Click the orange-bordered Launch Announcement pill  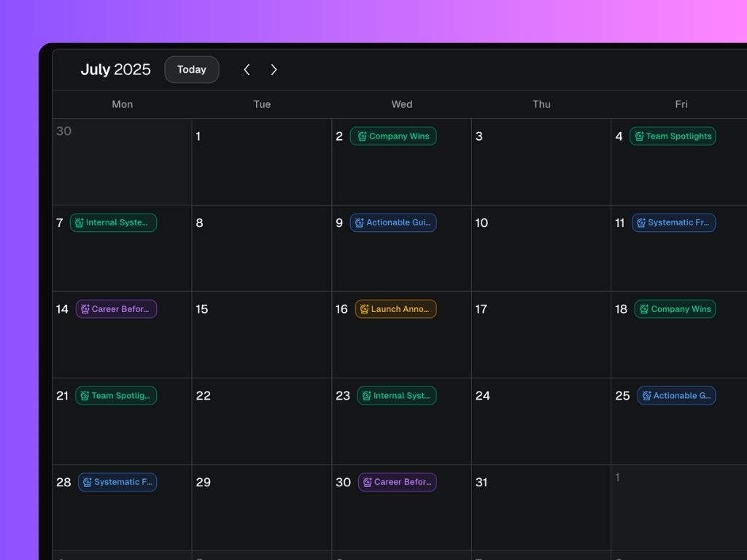pyautogui.click(x=397, y=308)
